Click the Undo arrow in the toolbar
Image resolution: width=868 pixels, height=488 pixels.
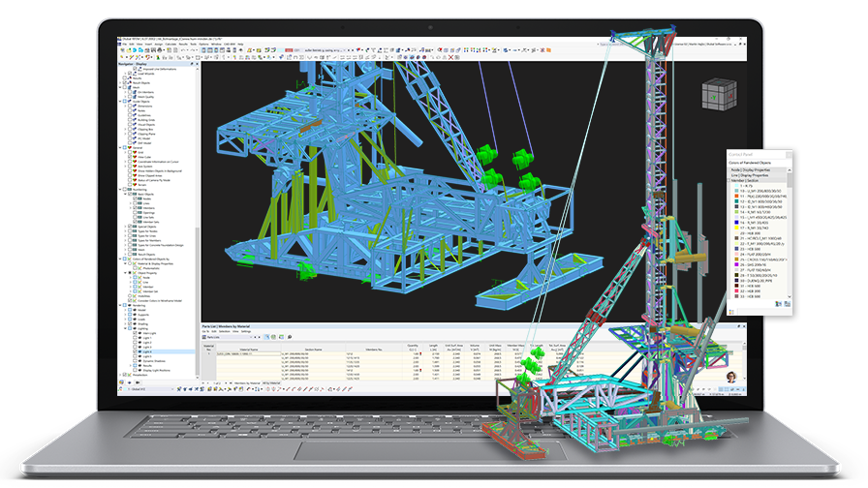click(x=183, y=50)
